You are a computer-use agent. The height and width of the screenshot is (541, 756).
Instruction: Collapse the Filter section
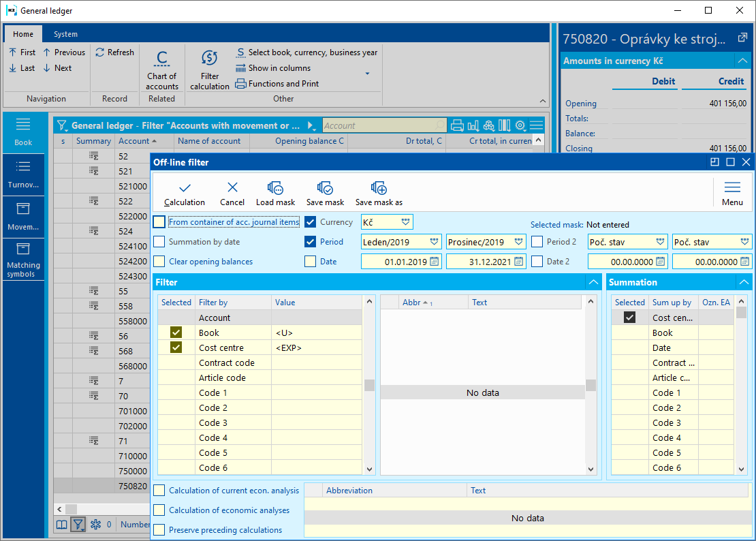pos(593,282)
